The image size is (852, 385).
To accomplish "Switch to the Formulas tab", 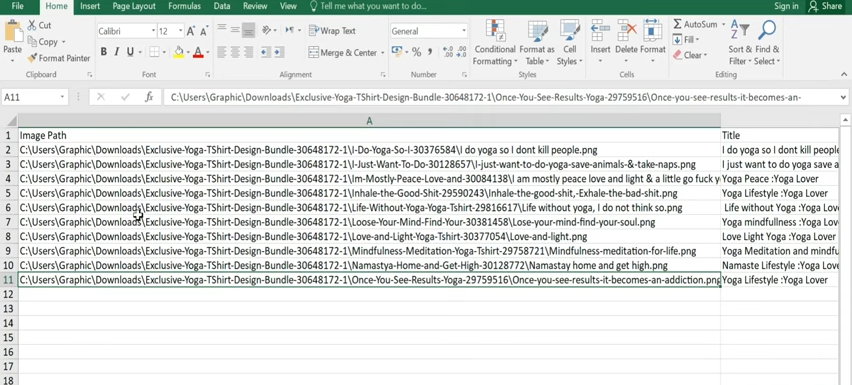I will pyautogui.click(x=184, y=6).
